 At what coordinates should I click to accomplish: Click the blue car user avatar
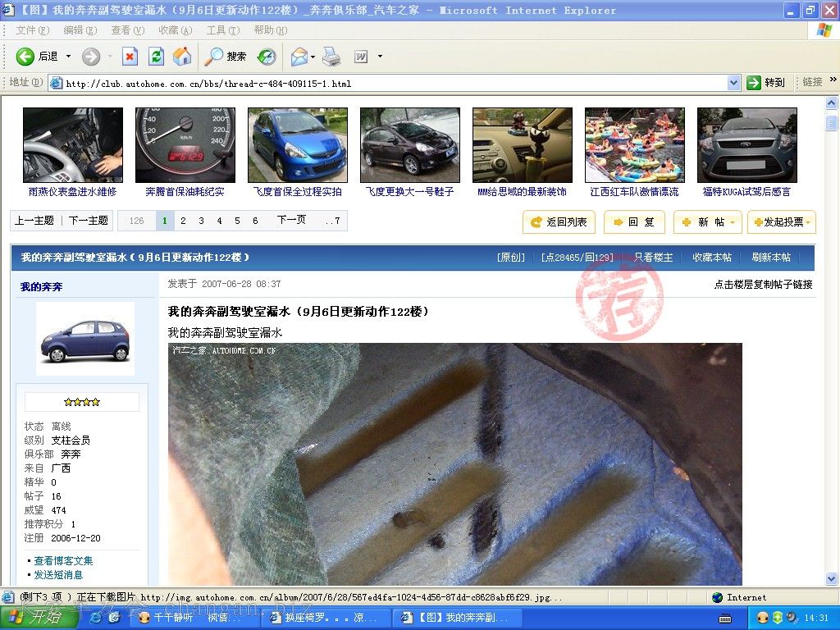click(x=85, y=339)
